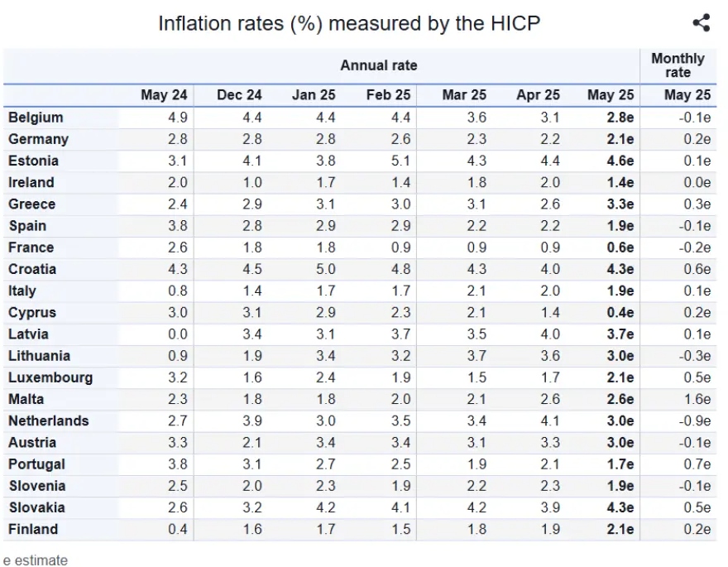Select the Portugal row label

tap(36, 464)
